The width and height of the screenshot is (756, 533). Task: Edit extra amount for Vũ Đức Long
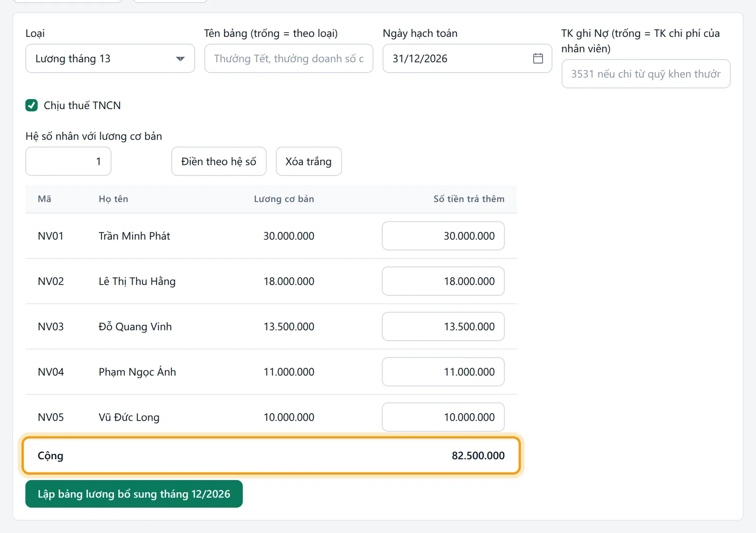click(x=443, y=417)
